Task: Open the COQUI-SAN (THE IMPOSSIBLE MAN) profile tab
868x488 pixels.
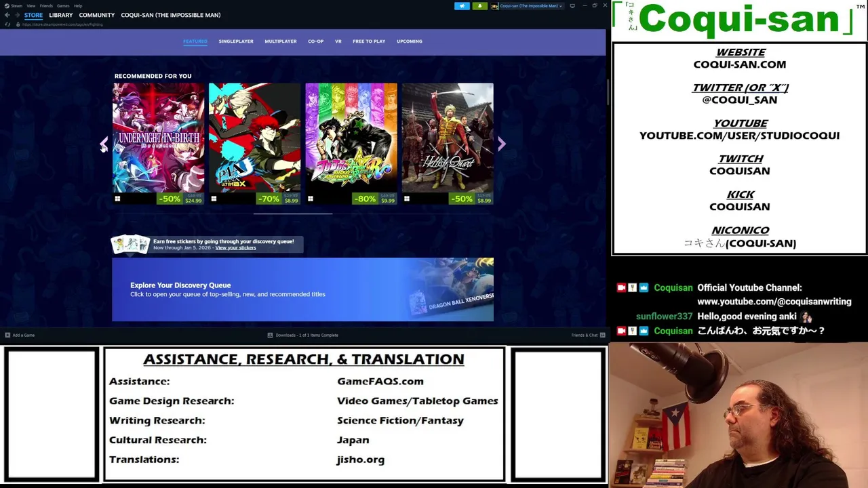Action: (171, 15)
